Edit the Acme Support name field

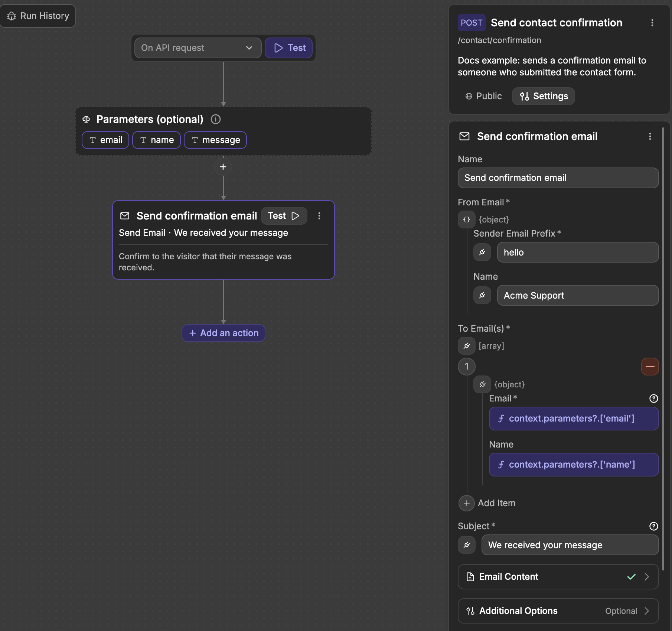578,295
